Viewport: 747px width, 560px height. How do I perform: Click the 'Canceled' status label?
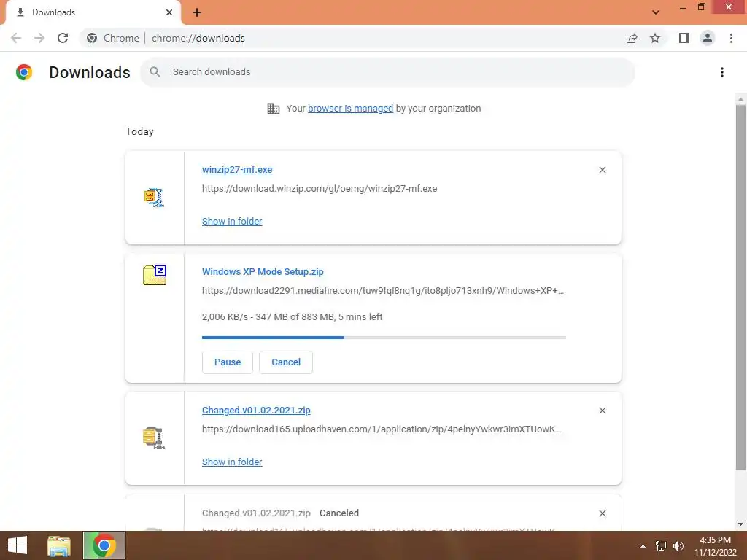point(339,513)
